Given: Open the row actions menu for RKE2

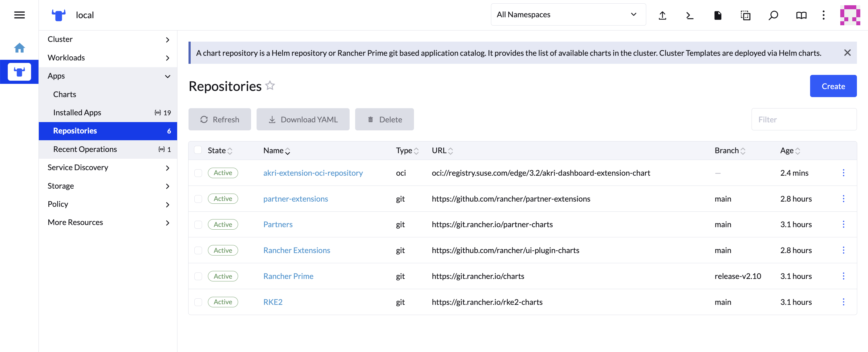Looking at the screenshot, I should coord(843,302).
